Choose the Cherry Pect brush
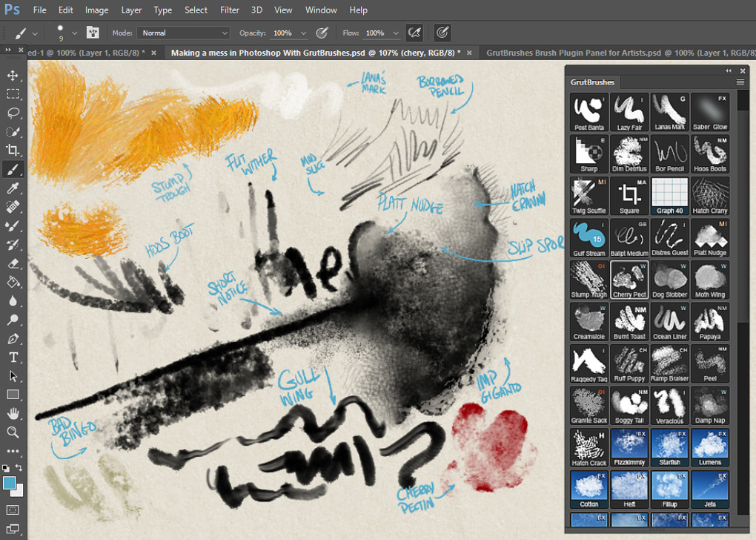This screenshot has width=756, height=540. [629, 280]
